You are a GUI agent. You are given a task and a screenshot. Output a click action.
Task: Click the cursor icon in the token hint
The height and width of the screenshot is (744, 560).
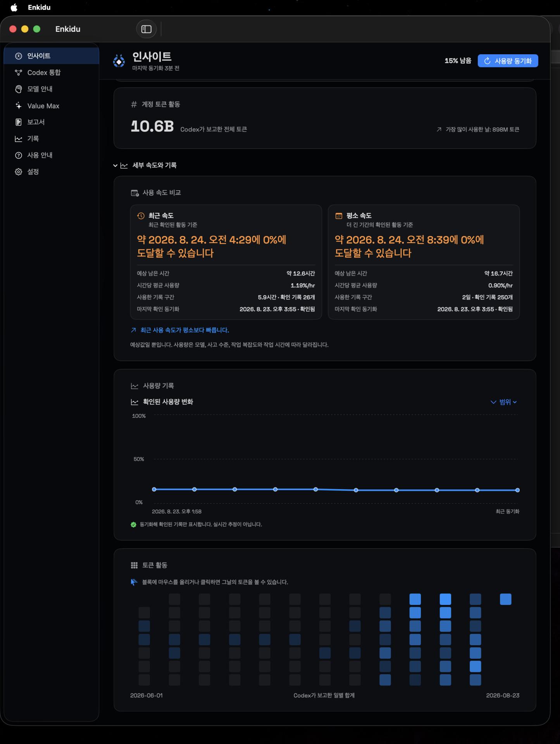[x=134, y=582]
